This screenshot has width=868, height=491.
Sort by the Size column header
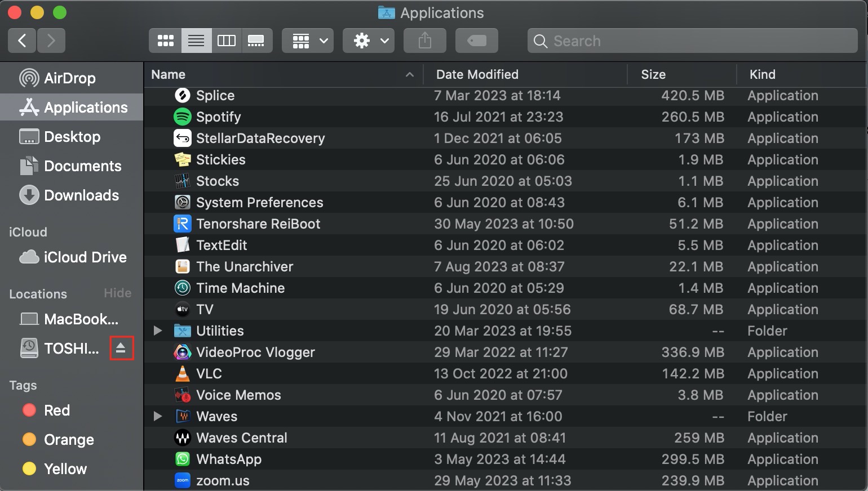point(682,74)
